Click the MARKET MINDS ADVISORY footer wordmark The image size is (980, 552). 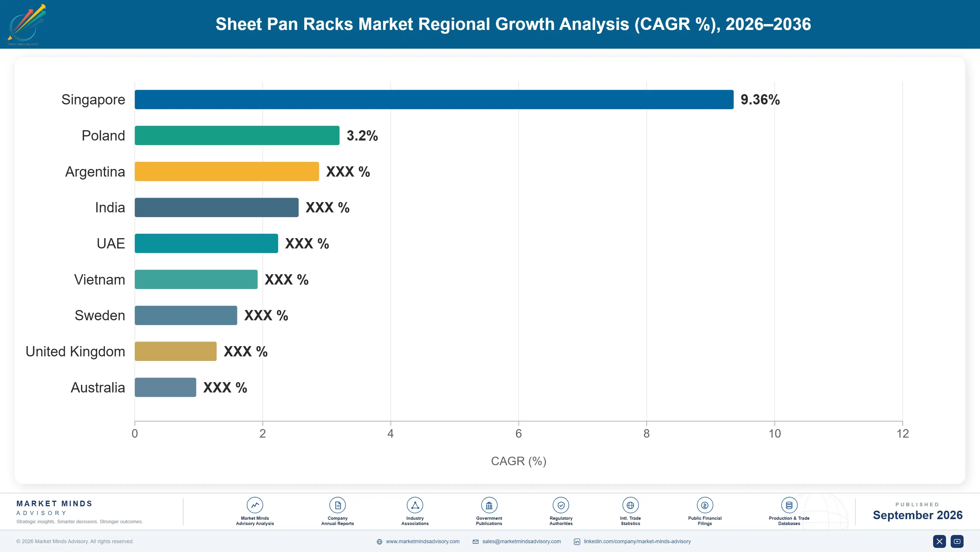[x=55, y=508]
